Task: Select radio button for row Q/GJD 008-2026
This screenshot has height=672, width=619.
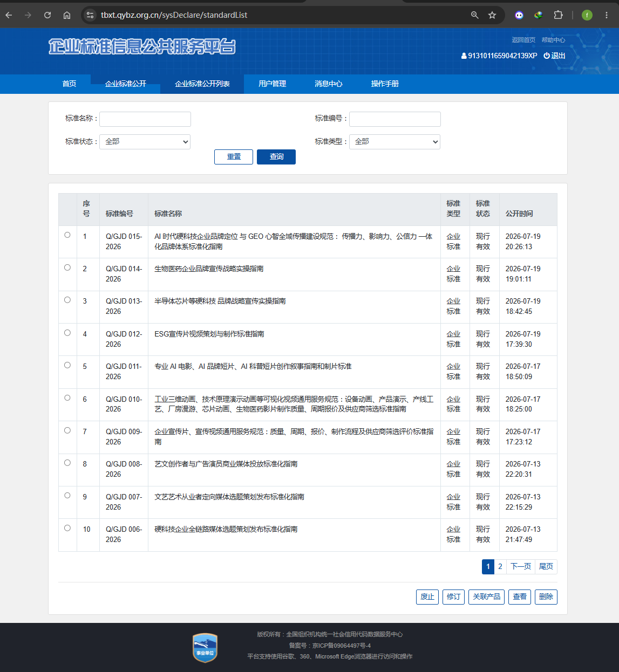Action: [67, 463]
